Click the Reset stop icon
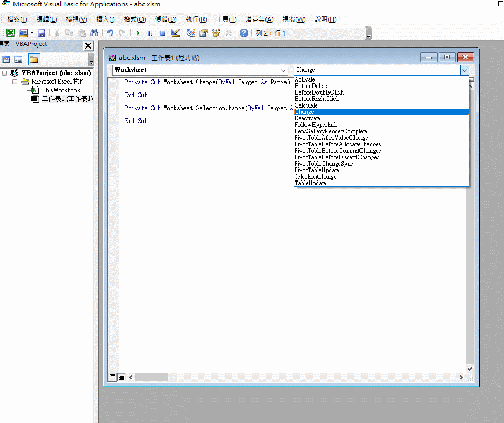The width and height of the screenshot is (504, 423). 162,33
